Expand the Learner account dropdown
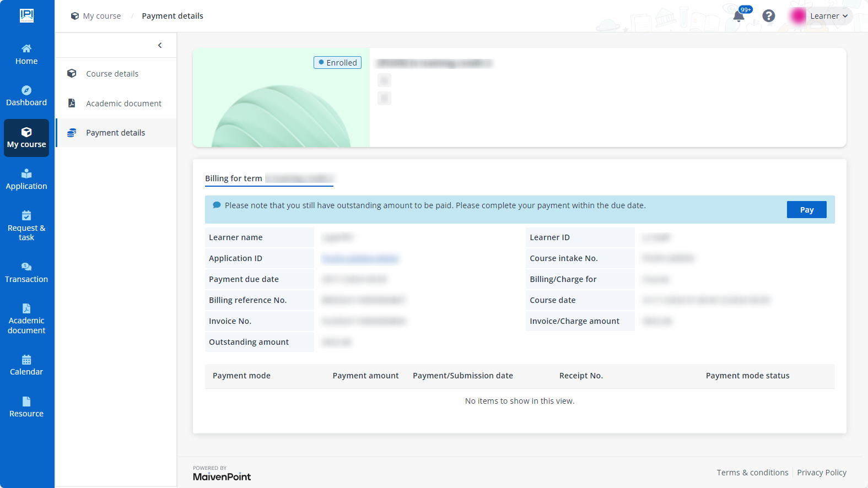This screenshot has width=868, height=488. [x=829, y=16]
